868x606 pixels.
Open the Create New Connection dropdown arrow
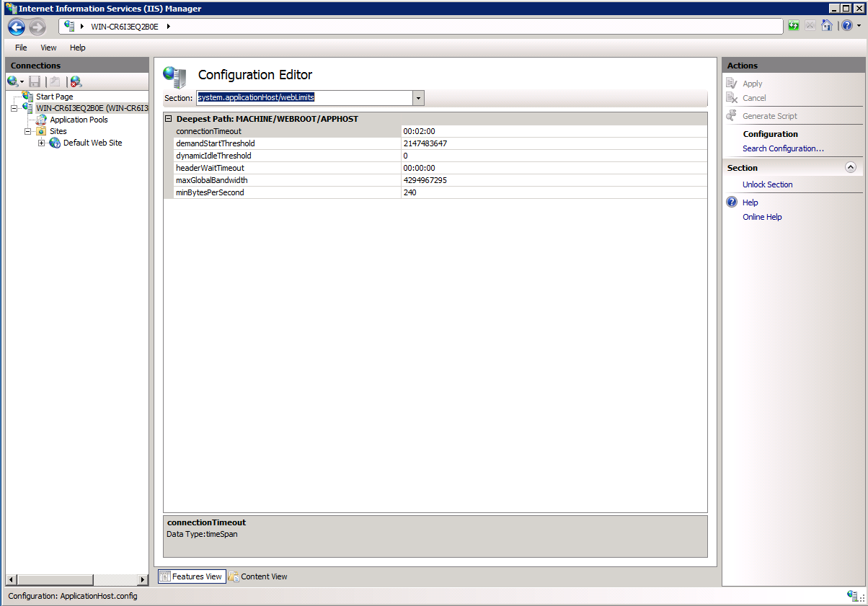coord(22,83)
